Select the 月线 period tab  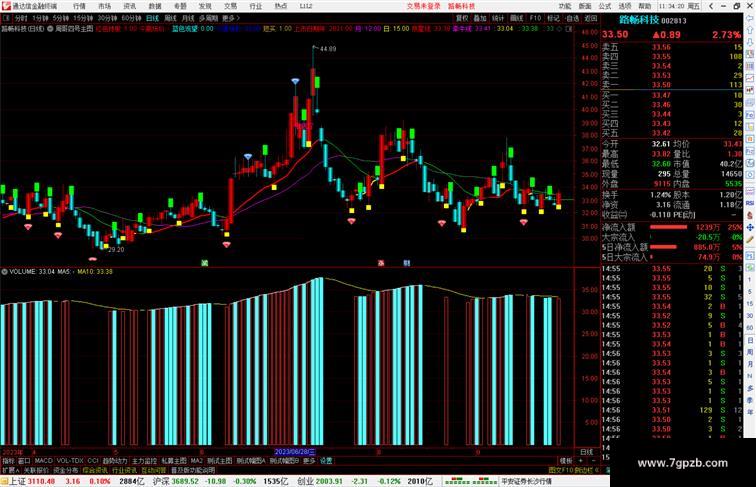(188, 18)
